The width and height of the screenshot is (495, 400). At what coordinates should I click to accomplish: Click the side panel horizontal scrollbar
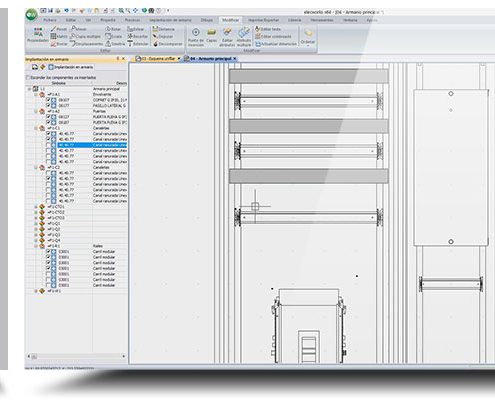coord(76,356)
